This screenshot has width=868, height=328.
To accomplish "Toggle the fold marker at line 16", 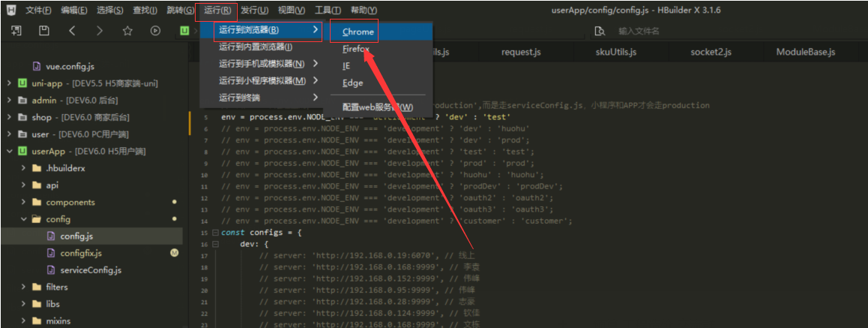I will 215,245.
